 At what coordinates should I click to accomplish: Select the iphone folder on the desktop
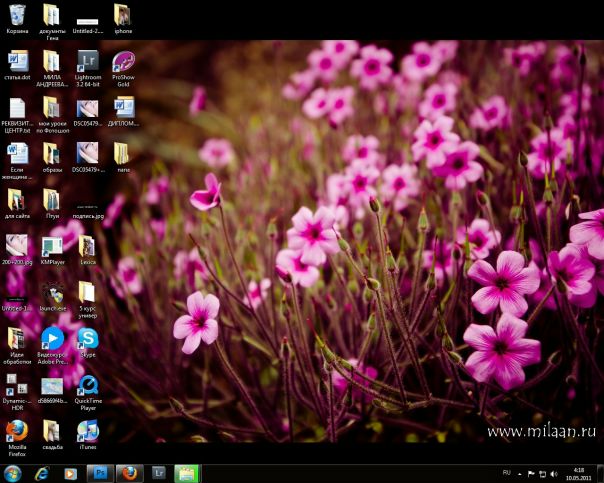click(123, 15)
